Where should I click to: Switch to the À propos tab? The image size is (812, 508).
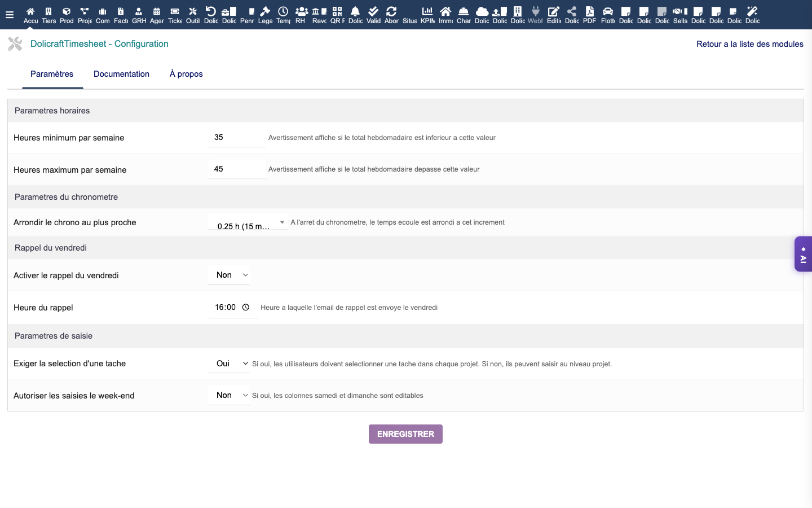click(x=186, y=74)
